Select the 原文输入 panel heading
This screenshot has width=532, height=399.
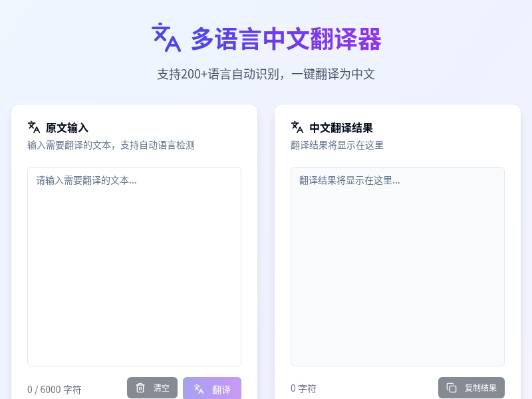pos(66,128)
